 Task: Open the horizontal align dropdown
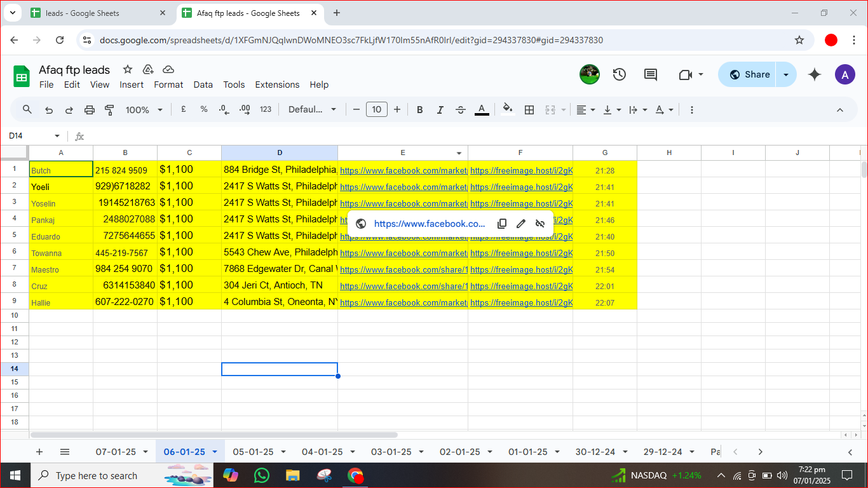tap(585, 110)
